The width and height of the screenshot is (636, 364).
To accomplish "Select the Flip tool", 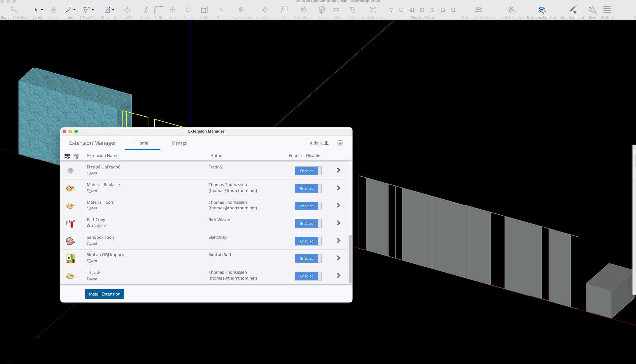I will tap(220, 10).
